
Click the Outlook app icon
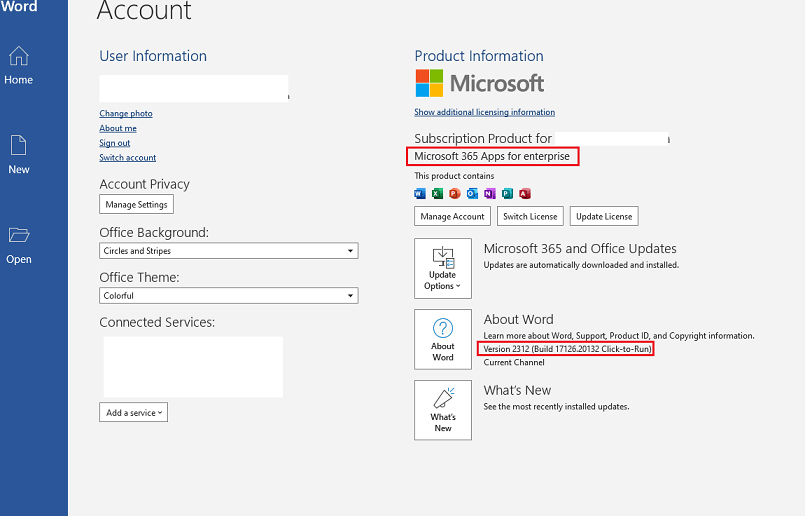(472, 194)
